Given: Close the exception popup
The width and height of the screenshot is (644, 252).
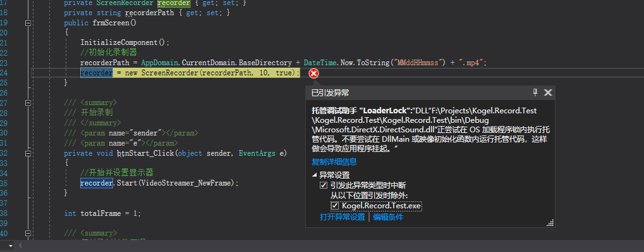Looking at the screenshot, I should tap(548, 92).
